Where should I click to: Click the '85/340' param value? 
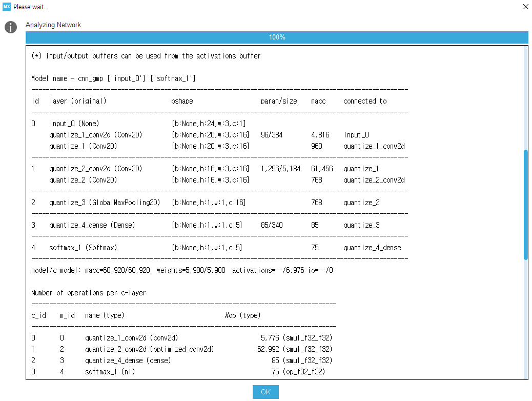pyautogui.click(x=272, y=225)
